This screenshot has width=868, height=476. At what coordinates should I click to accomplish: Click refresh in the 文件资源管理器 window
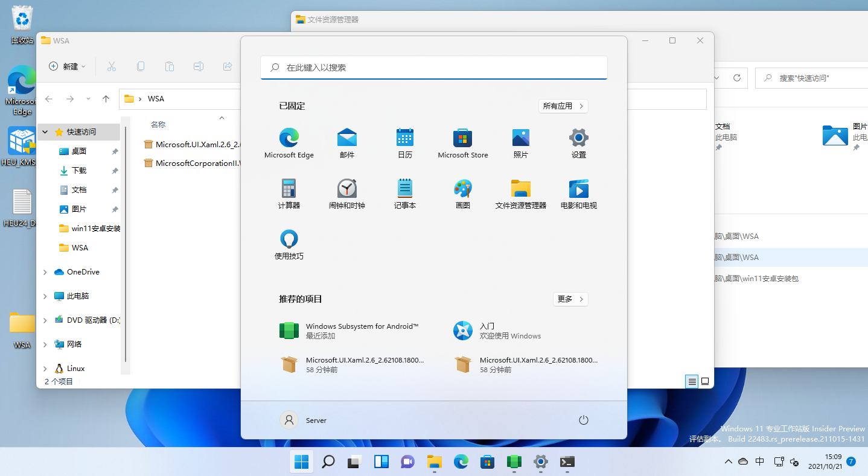click(x=736, y=78)
